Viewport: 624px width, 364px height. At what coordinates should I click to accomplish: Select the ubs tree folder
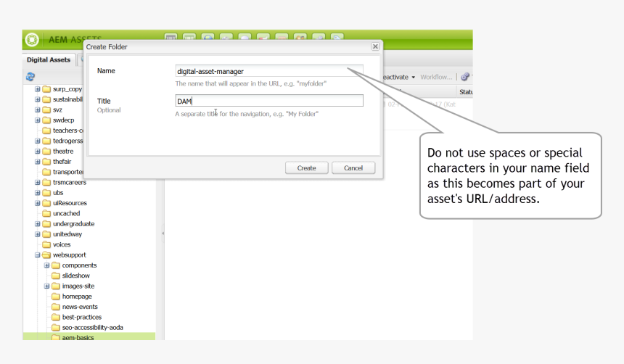pyautogui.click(x=58, y=193)
